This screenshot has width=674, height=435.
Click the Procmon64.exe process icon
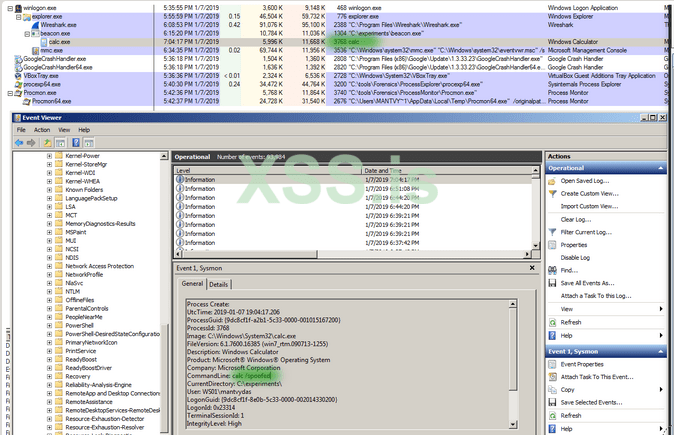click(x=27, y=101)
